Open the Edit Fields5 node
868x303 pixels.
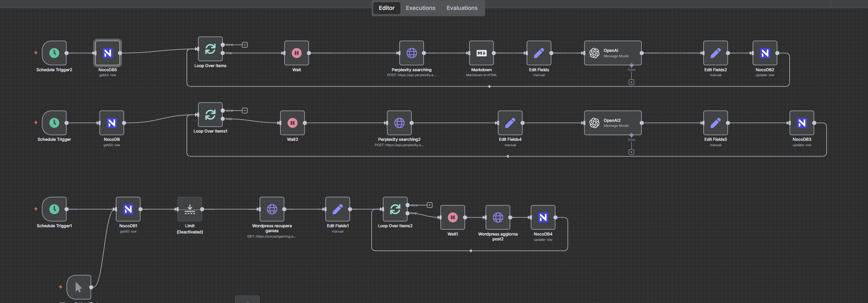715,123
